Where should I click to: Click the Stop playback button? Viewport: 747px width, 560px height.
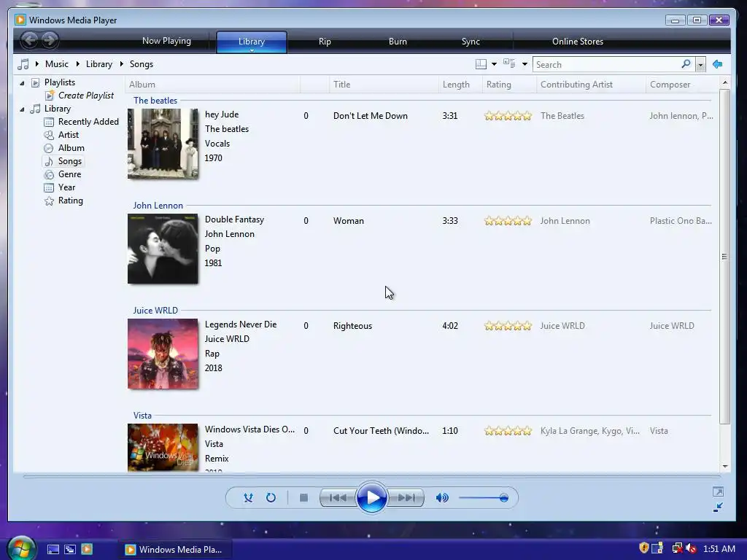[303, 497]
